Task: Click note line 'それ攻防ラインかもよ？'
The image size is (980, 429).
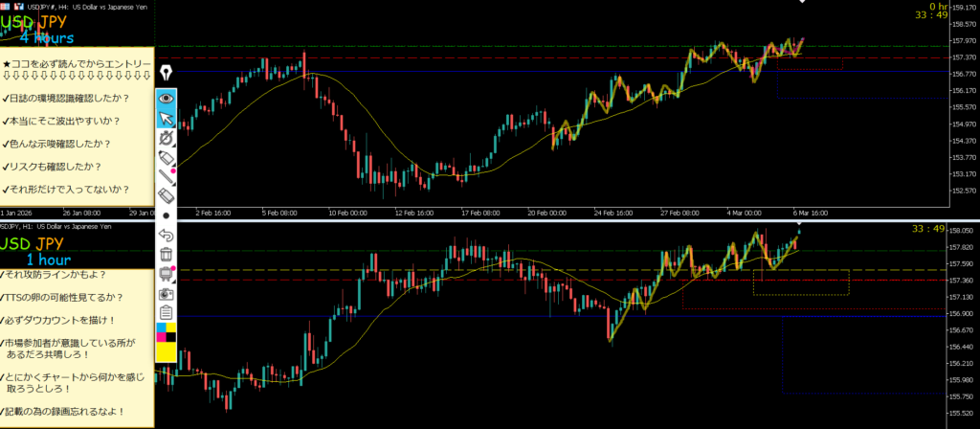Action: [x=54, y=275]
